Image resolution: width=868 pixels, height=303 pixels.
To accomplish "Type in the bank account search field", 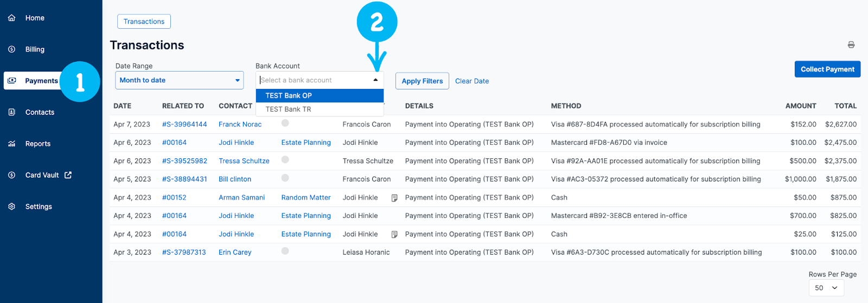I will [x=312, y=80].
